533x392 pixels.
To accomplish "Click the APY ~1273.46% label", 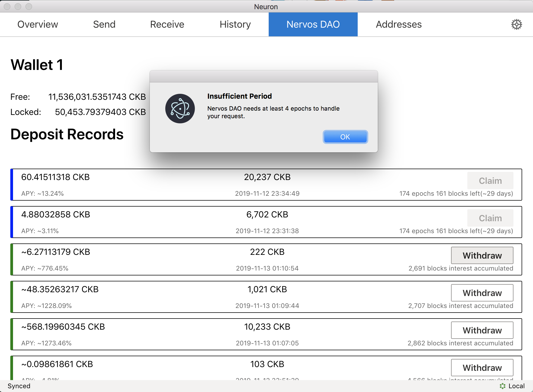I will [x=46, y=343].
